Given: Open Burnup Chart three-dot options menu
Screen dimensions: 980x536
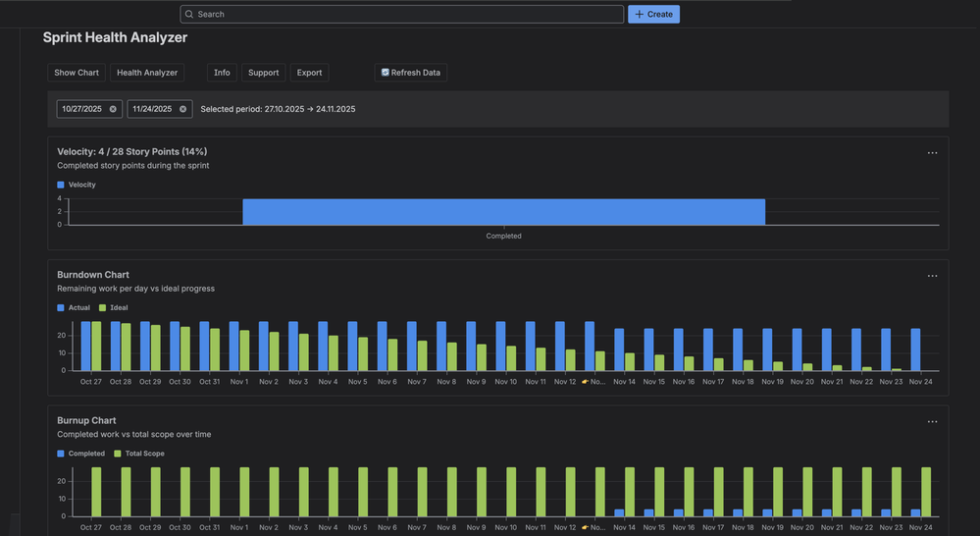Looking at the screenshot, I should (x=932, y=422).
